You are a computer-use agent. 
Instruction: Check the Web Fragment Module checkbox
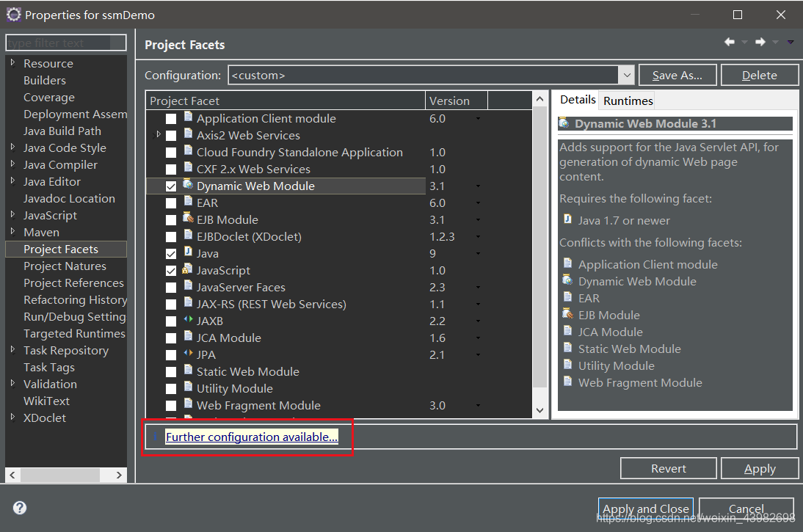171,406
